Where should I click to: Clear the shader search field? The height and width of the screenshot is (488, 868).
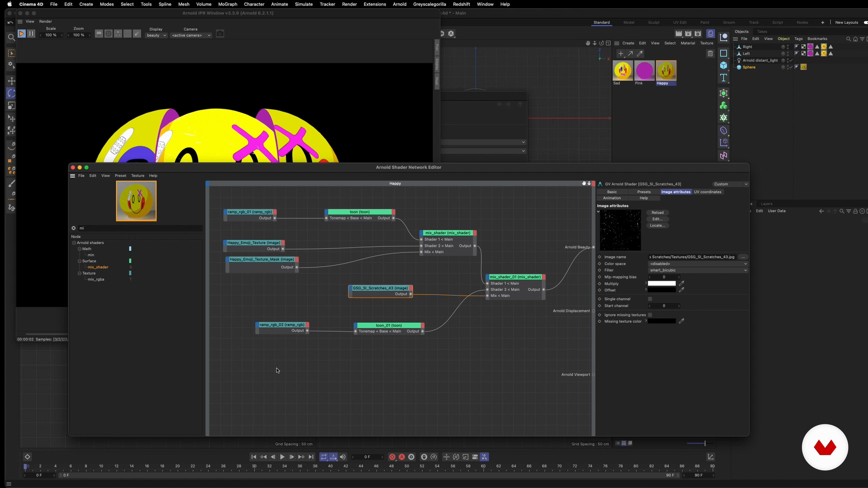tap(74, 228)
